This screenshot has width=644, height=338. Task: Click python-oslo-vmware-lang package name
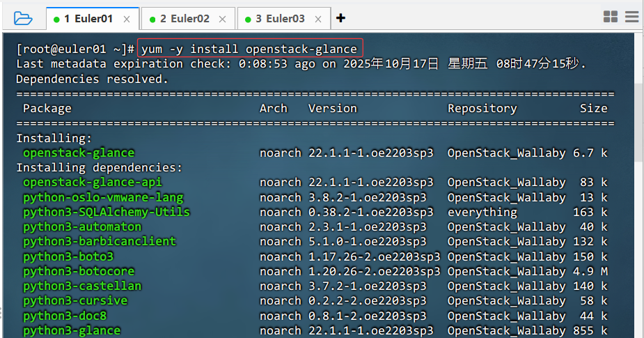(x=103, y=197)
